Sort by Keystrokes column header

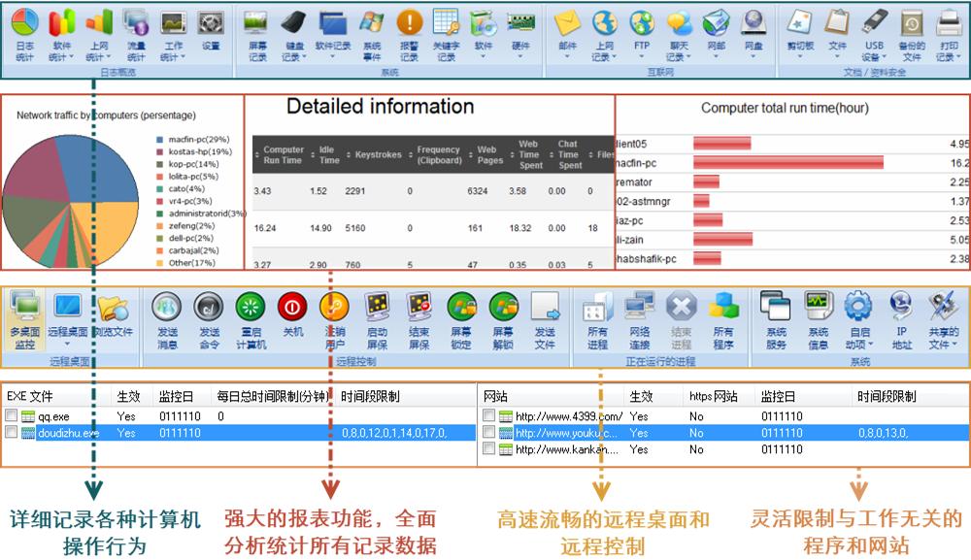pos(374,154)
